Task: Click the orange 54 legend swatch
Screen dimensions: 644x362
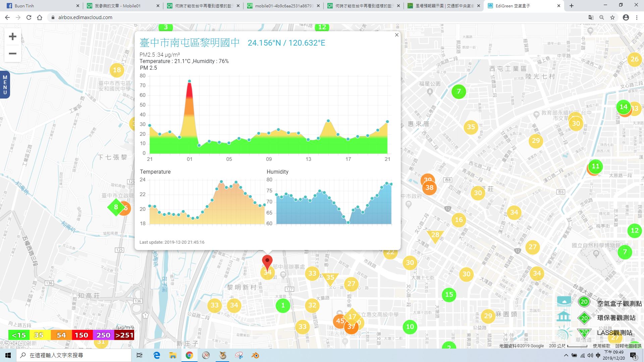Action: pos(61,335)
